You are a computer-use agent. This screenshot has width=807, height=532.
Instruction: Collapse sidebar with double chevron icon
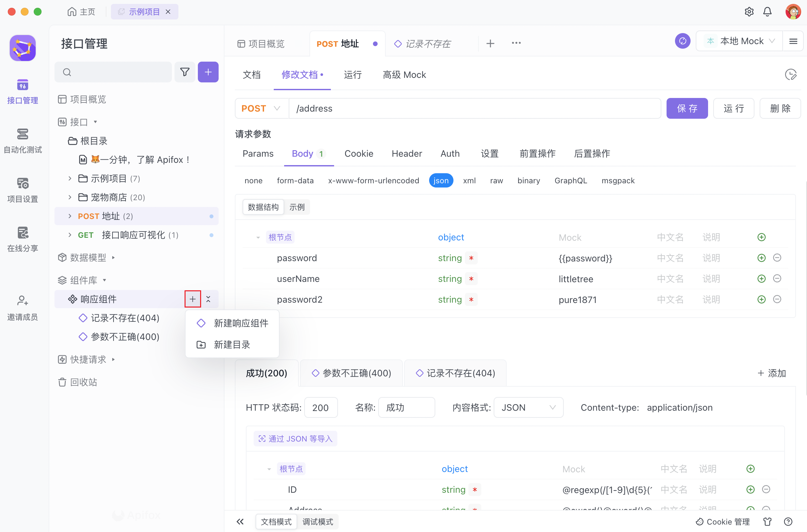pos(240,522)
